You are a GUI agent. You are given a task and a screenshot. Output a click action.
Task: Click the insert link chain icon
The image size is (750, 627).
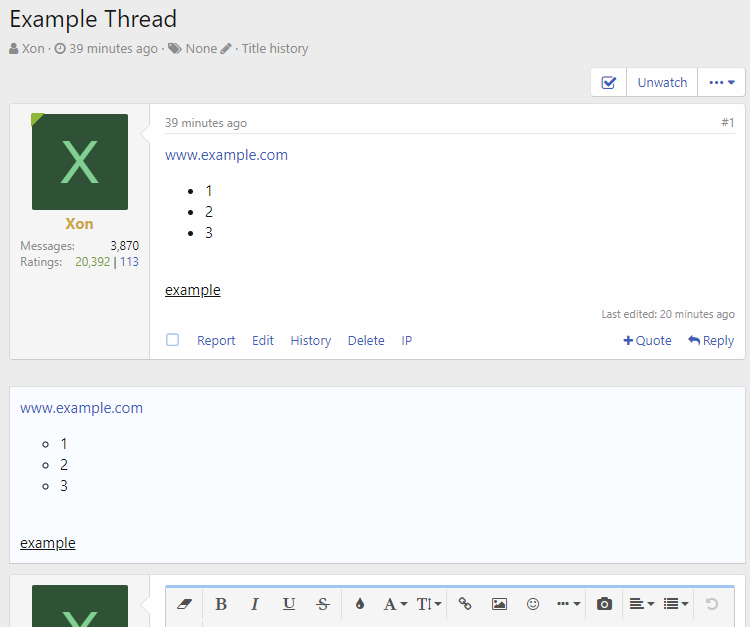[x=465, y=604]
